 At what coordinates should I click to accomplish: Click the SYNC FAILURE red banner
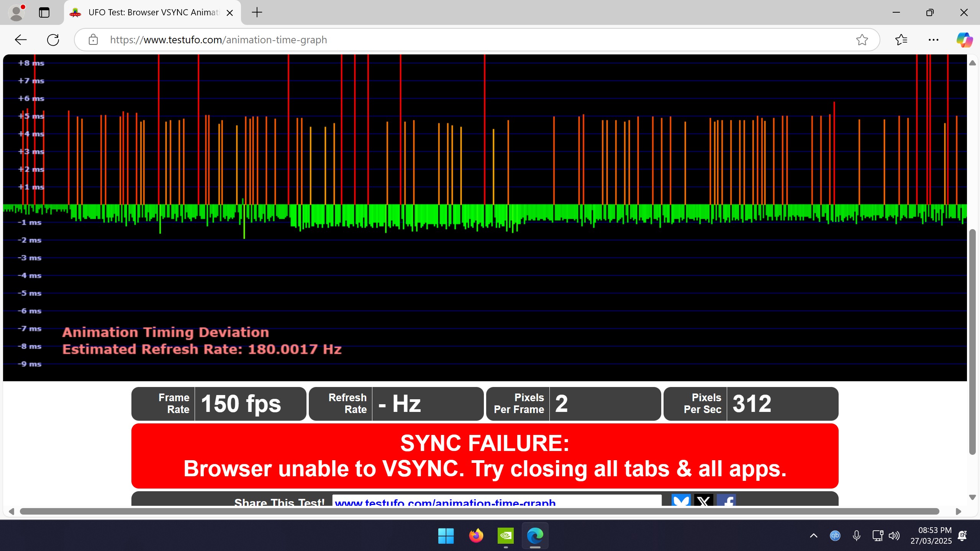coord(485,456)
